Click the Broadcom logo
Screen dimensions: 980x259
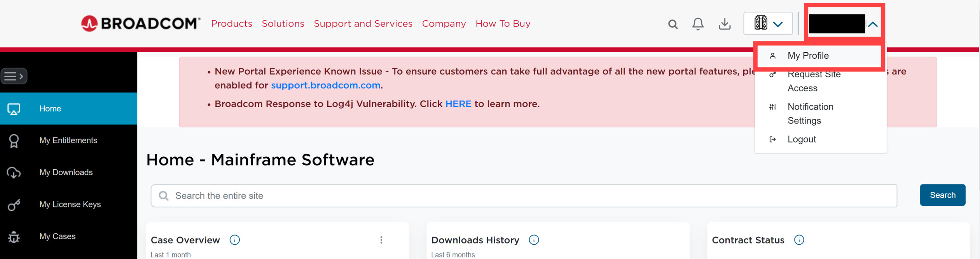point(141,24)
